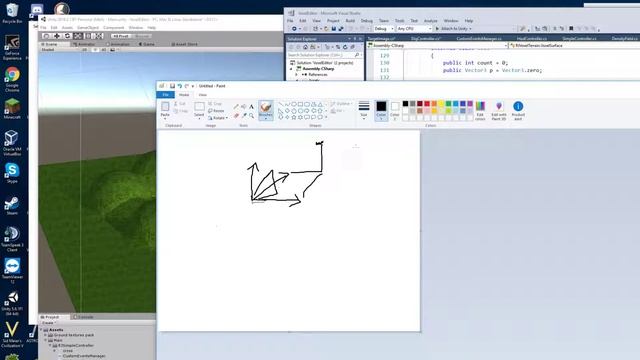The image size is (640, 360).
Task: Open the Any CPU platform dropdown
Action: tap(414, 29)
